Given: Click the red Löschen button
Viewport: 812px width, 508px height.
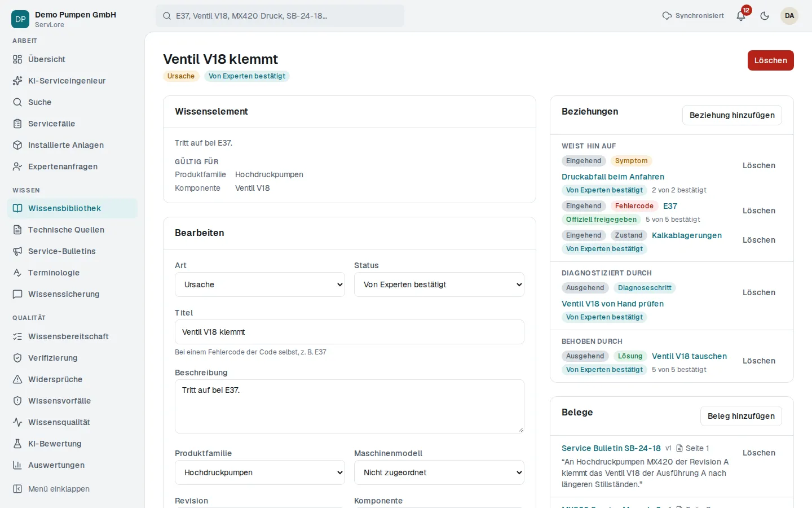Looking at the screenshot, I should pyautogui.click(x=770, y=60).
